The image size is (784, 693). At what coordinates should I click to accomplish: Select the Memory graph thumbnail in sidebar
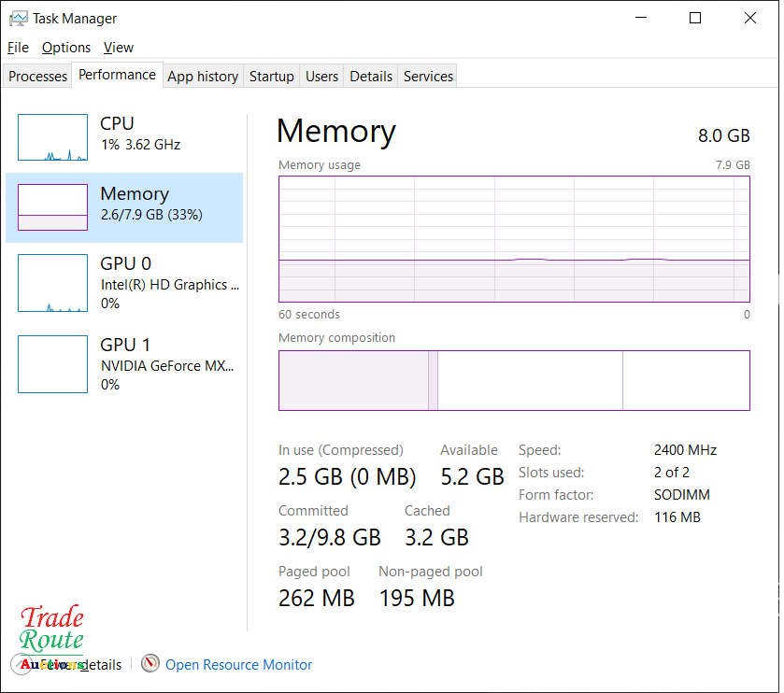click(x=52, y=207)
